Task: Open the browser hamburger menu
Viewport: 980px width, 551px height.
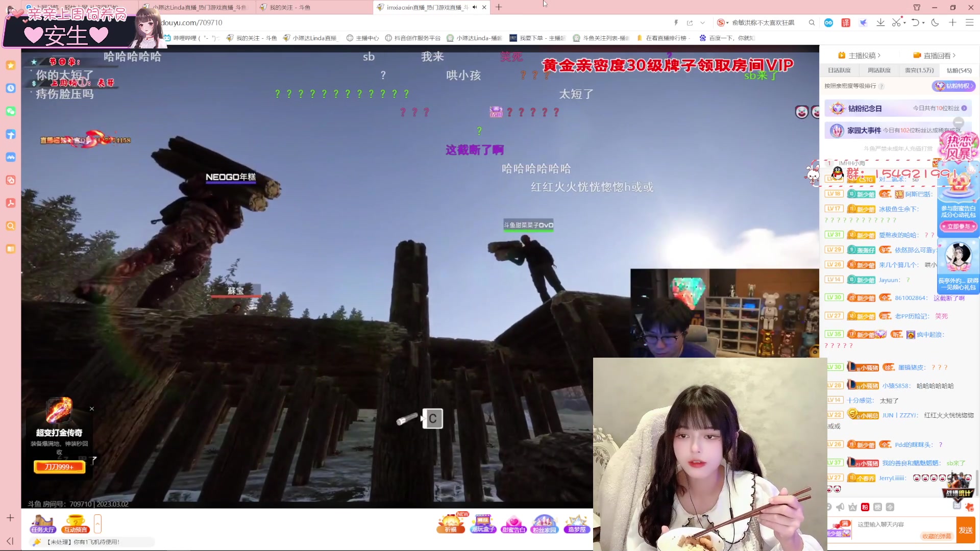Action: point(969,22)
